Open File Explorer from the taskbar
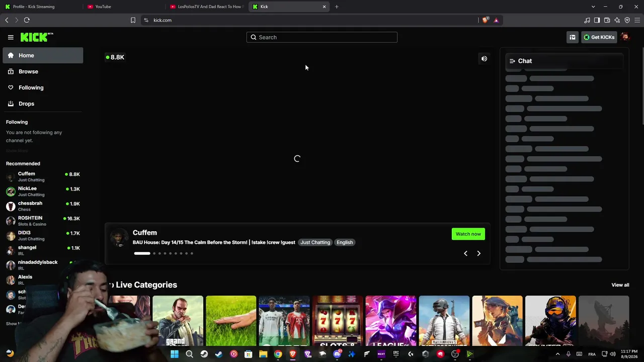 pos(263,354)
